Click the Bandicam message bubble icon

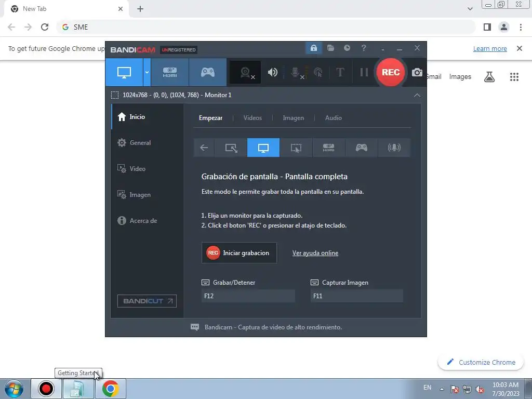pos(195,327)
